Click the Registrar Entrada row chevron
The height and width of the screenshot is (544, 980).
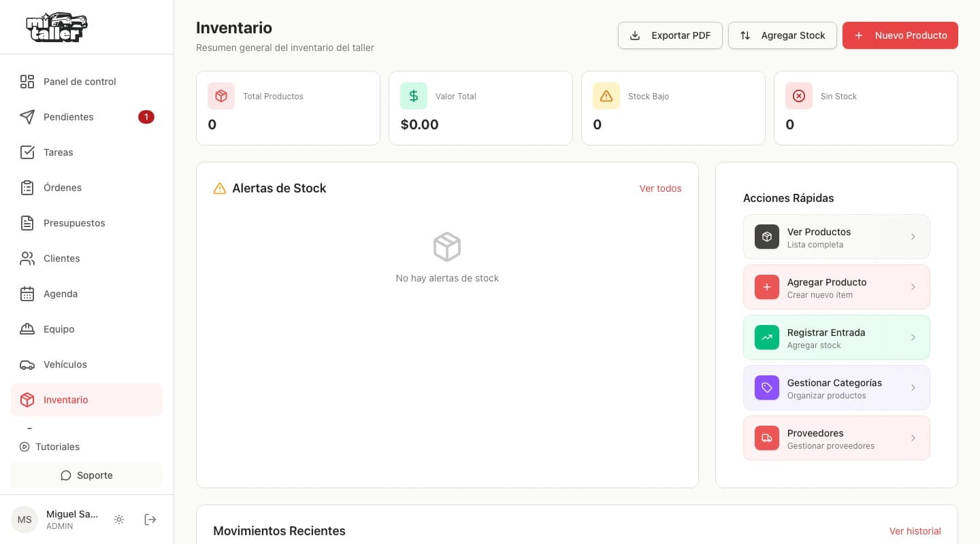913,337
